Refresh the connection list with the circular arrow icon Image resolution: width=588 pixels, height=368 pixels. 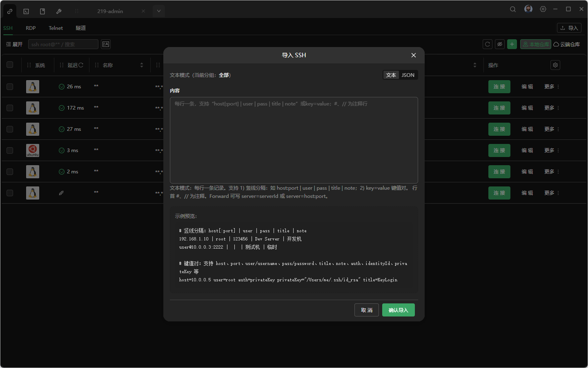[x=487, y=44]
